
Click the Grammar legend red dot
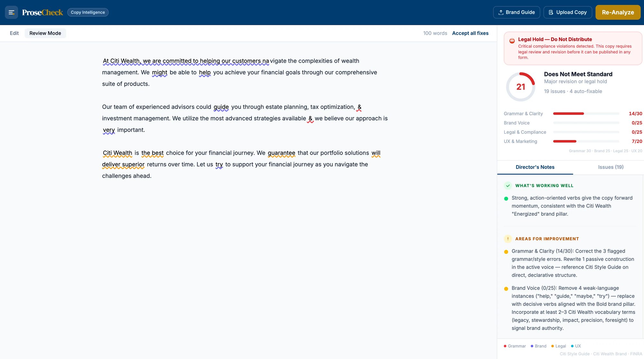pos(505,346)
